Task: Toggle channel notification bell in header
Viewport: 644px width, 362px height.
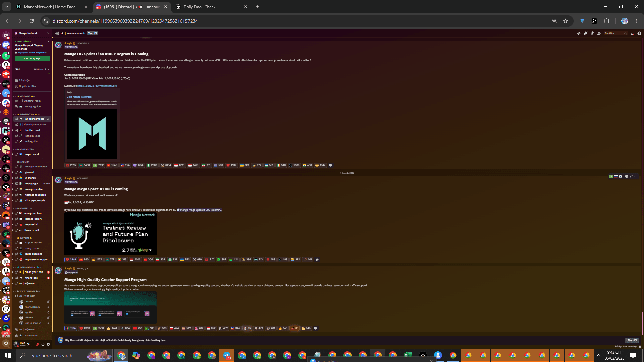Action: pos(586,33)
